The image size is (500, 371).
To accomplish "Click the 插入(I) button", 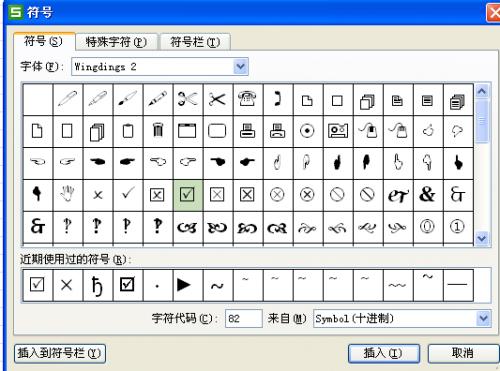I will point(383,353).
